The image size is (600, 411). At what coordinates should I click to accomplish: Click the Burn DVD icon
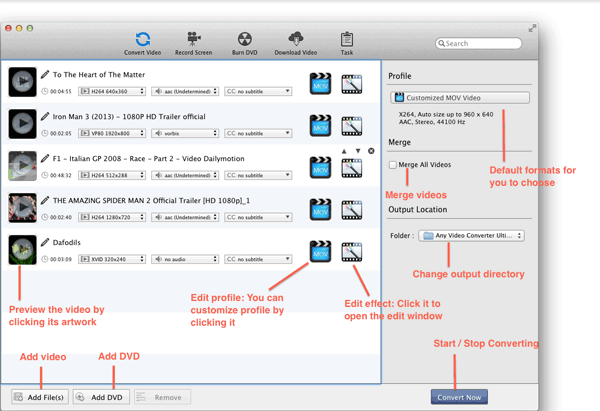coord(243,42)
